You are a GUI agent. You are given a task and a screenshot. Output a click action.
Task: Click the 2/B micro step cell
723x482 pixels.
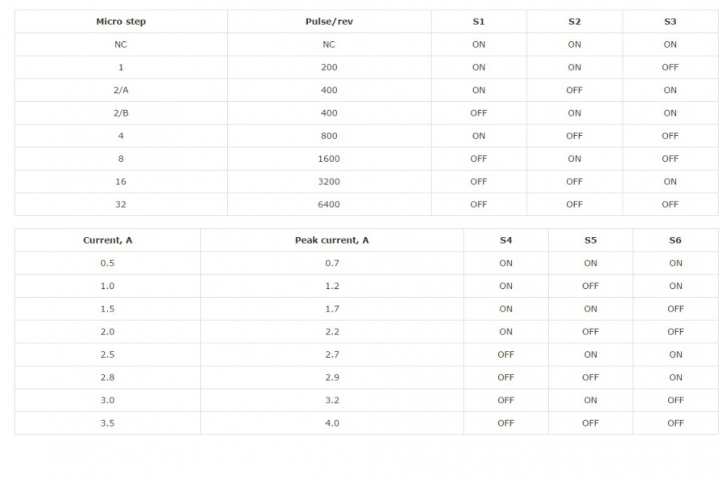121,113
